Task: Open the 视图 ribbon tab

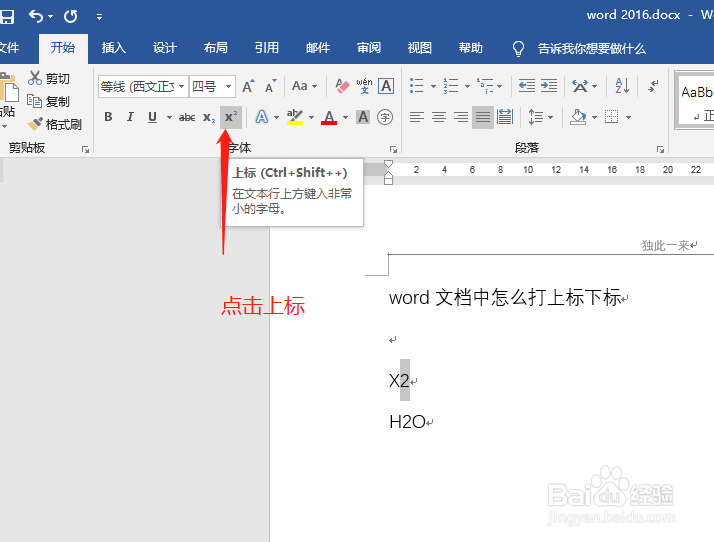Action: click(419, 47)
